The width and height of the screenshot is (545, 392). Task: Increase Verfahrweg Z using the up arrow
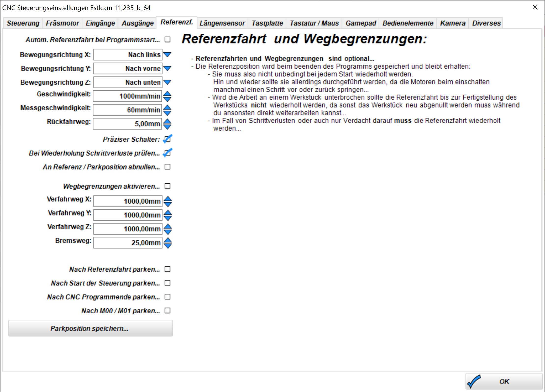point(168,226)
